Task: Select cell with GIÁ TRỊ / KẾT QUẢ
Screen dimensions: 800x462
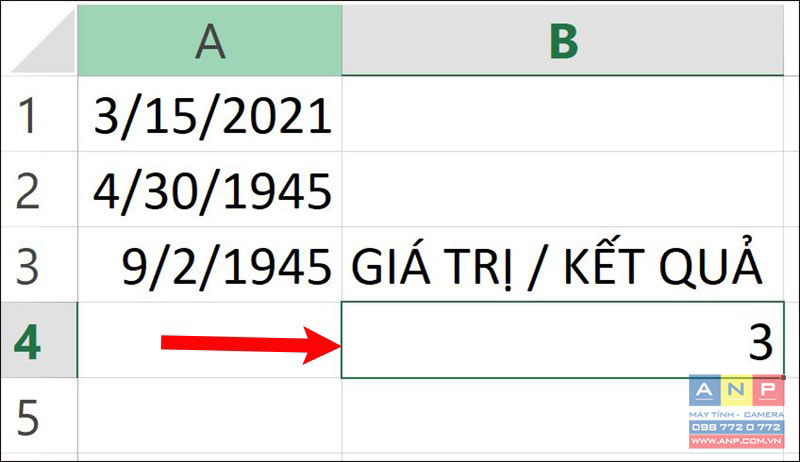Action: (x=563, y=265)
